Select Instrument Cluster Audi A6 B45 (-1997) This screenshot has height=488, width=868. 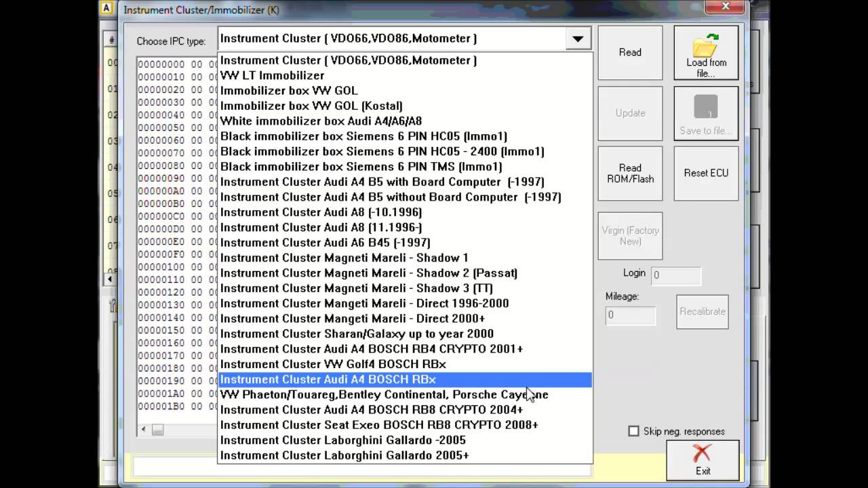(405, 243)
